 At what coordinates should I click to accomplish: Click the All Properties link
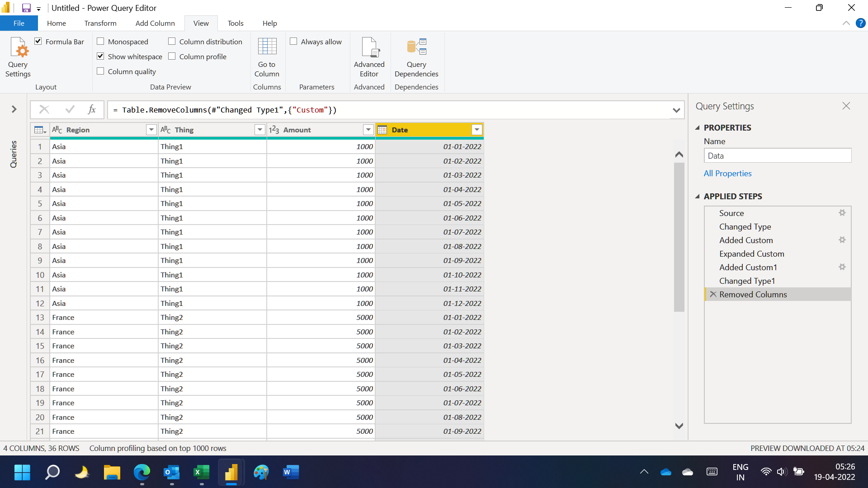(727, 174)
